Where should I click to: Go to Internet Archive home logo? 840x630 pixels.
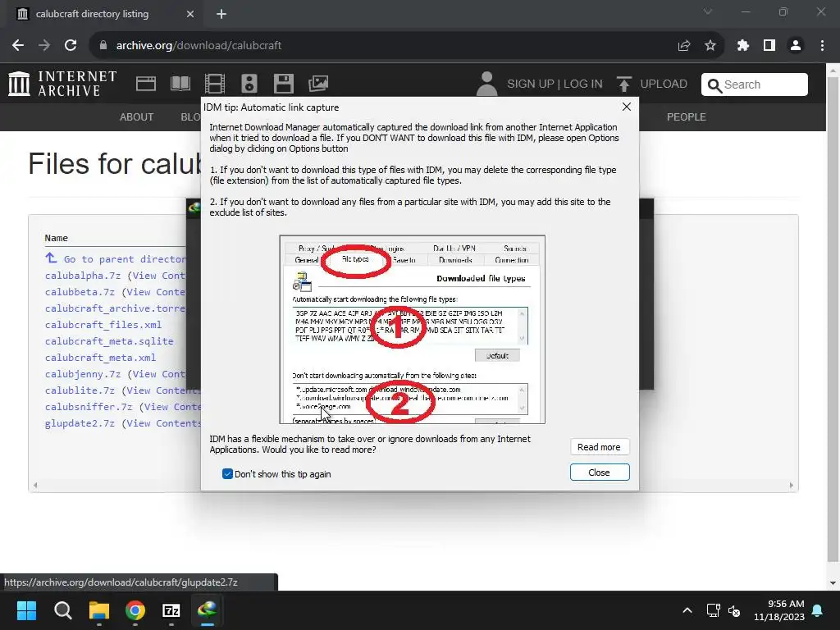[x=62, y=84]
